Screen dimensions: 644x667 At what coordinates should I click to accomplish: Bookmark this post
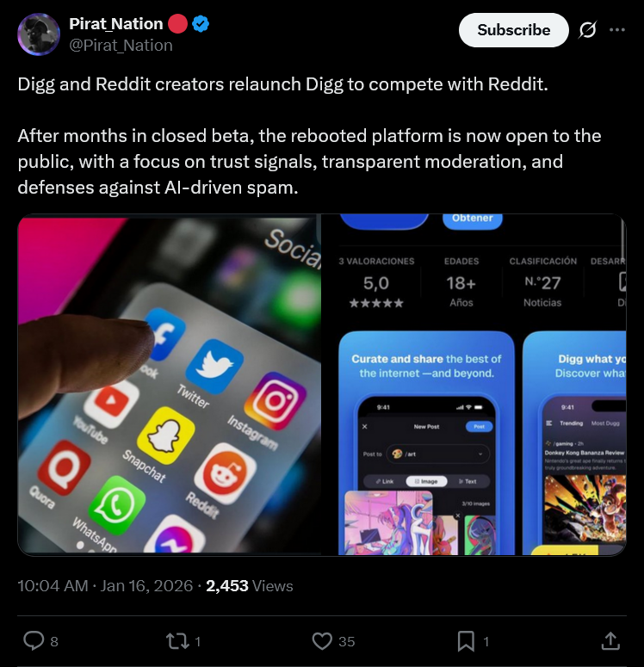[x=466, y=641]
